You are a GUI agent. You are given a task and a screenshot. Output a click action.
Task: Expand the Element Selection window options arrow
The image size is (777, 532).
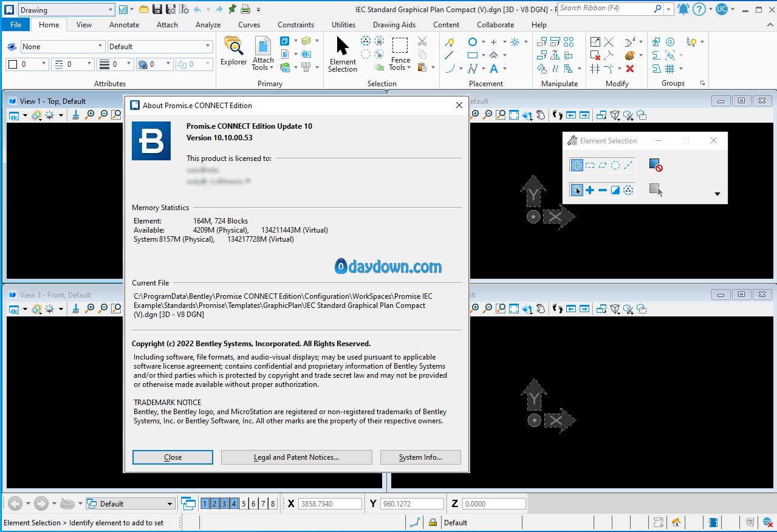tap(717, 194)
